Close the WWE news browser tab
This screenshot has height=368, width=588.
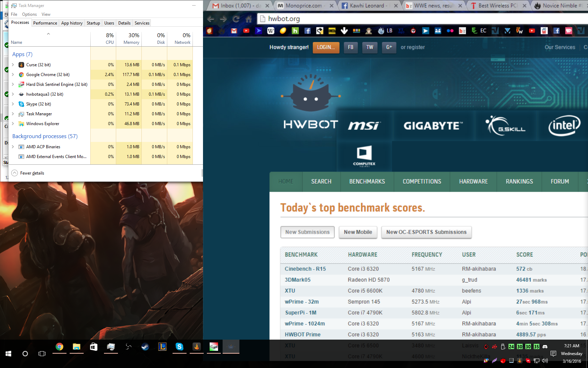click(460, 6)
